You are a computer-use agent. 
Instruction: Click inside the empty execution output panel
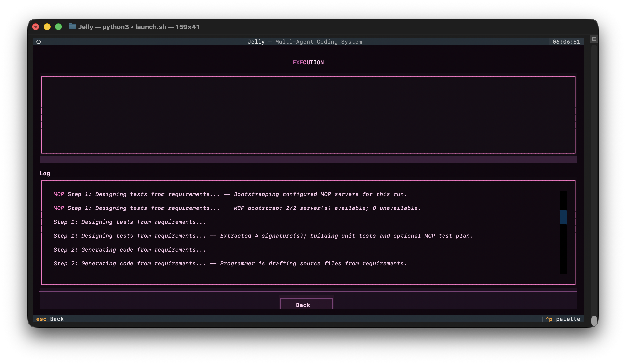pyautogui.click(x=308, y=115)
